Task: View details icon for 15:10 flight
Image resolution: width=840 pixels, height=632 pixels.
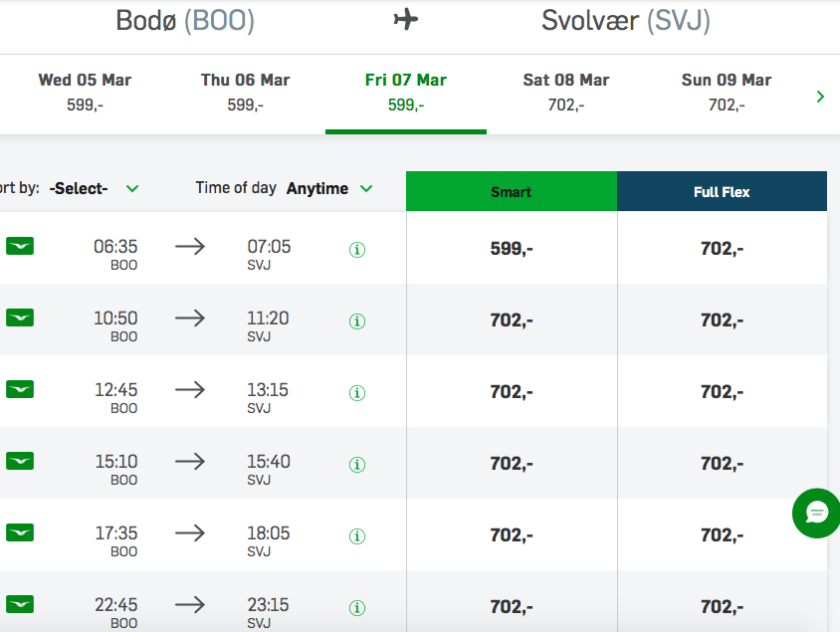Action: (357, 465)
